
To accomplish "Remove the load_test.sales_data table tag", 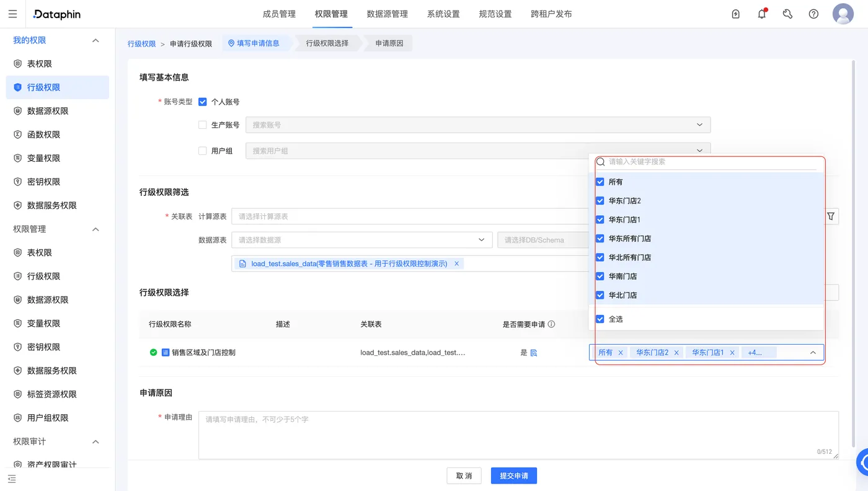I will point(457,263).
